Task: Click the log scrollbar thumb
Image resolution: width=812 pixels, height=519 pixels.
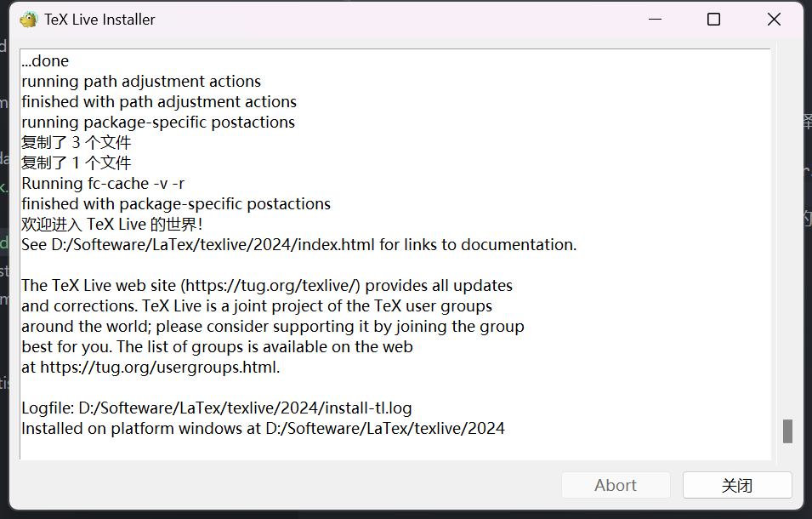Action: pyautogui.click(x=787, y=431)
